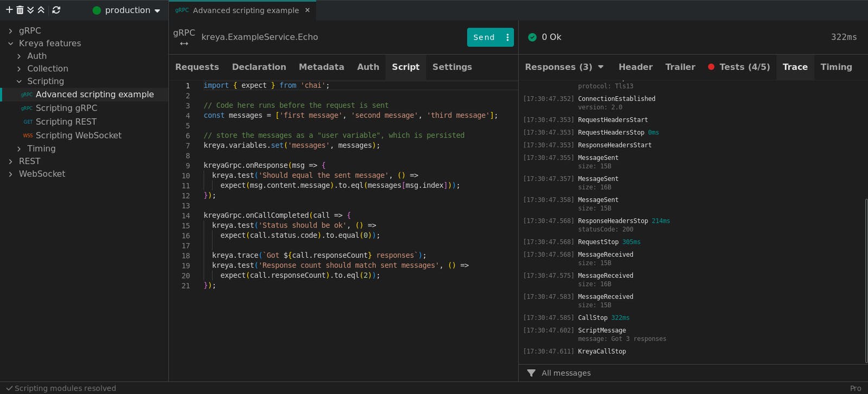Expand the Auth folder chevron in the tree
The image size is (868, 394).
(x=19, y=56)
